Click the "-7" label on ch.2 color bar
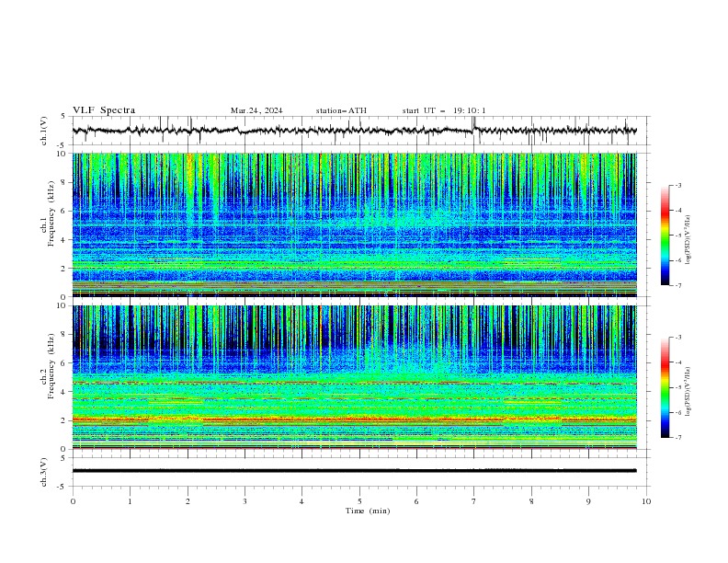728x563 pixels. [678, 437]
